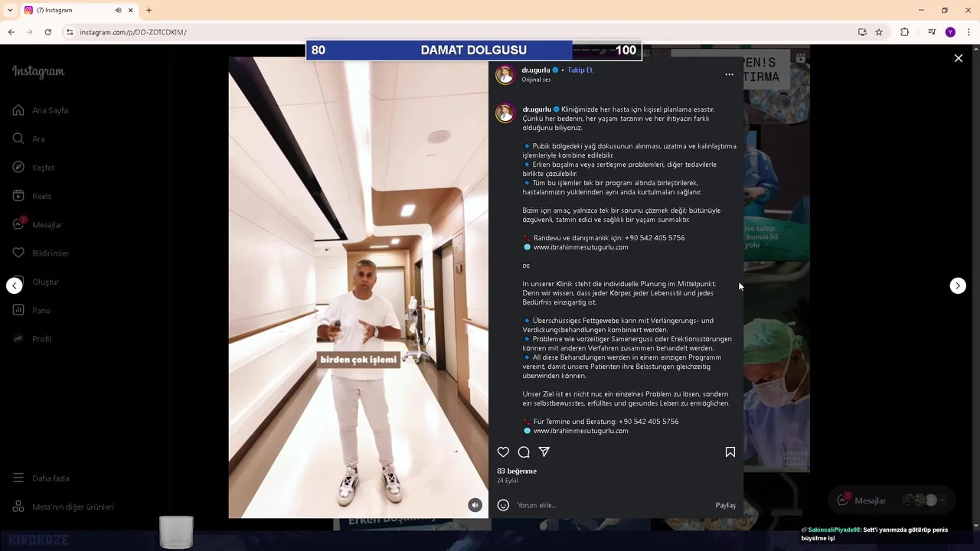Like the post with the heart icon
980x551 pixels.
click(503, 452)
